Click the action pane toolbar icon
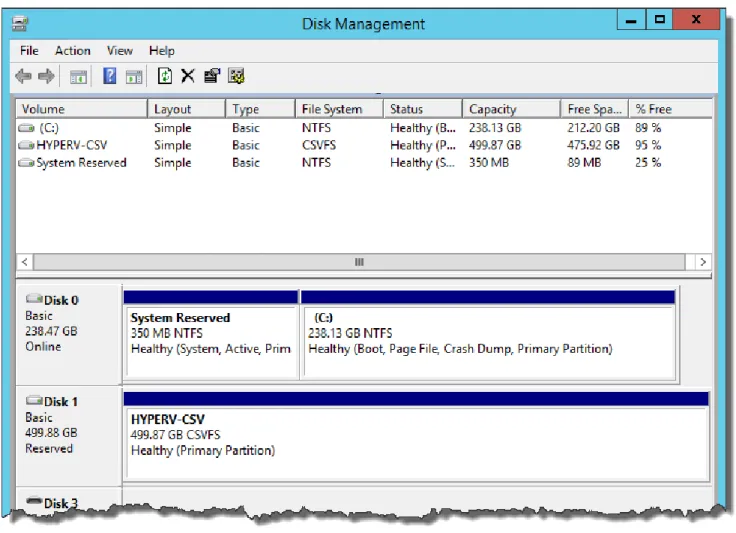The width and height of the screenshot is (736, 533). [134, 76]
